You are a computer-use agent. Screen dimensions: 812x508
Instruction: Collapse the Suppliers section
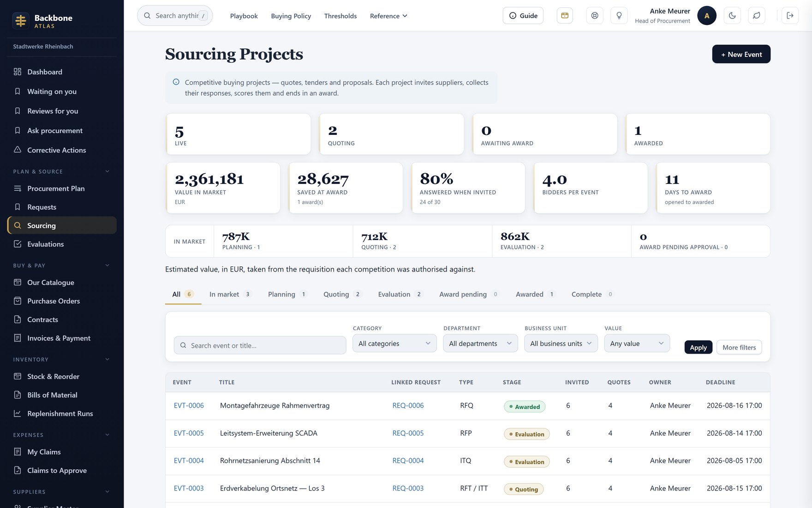[x=107, y=492]
